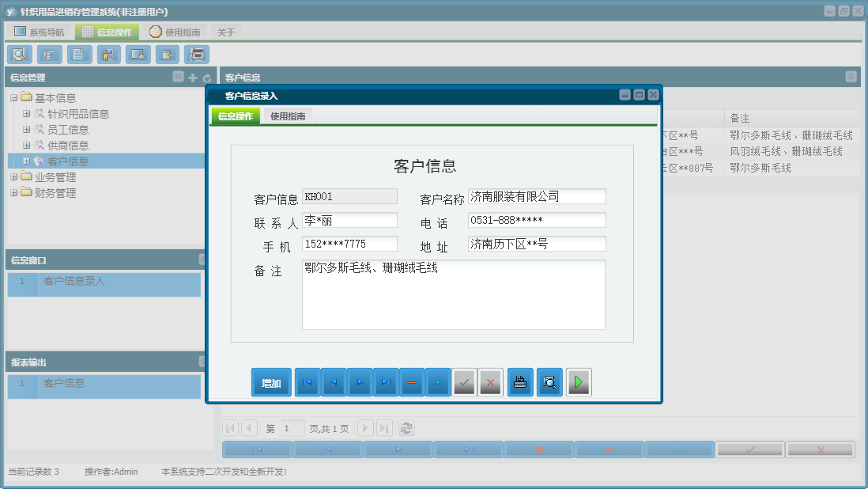The height and width of the screenshot is (489, 868).
Task: Expand the 员工信息 tree node
Action: (26, 130)
